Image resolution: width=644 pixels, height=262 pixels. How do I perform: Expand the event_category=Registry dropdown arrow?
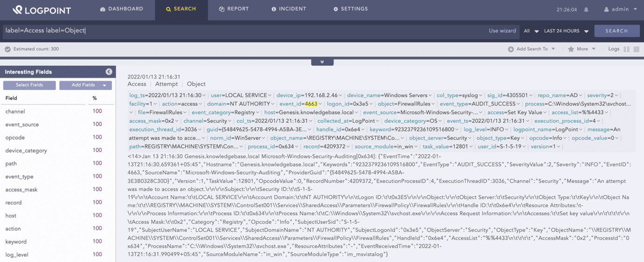click(x=258, y=112)
